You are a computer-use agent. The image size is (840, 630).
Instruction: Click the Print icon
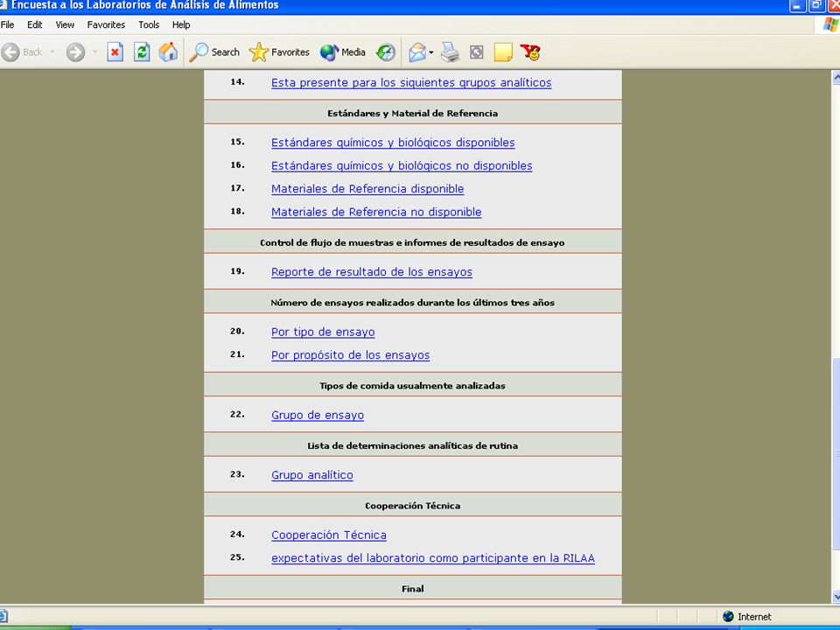pos(450,52)
